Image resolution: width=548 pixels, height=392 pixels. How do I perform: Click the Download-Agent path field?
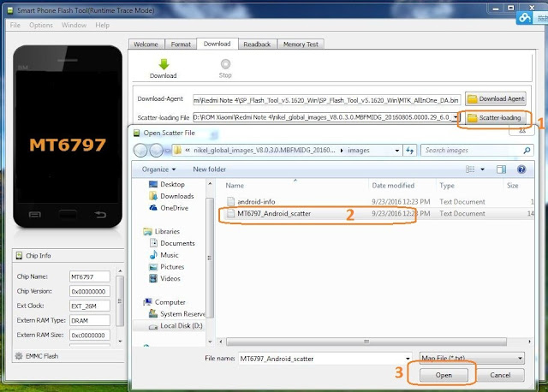pyautogui.click(x=327, y=100)
